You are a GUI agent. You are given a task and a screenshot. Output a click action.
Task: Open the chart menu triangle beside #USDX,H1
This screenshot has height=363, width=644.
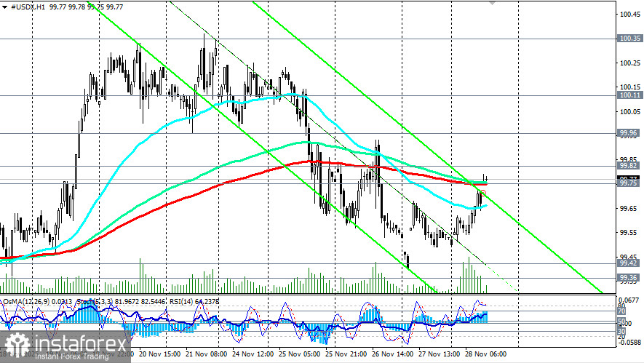4,7
